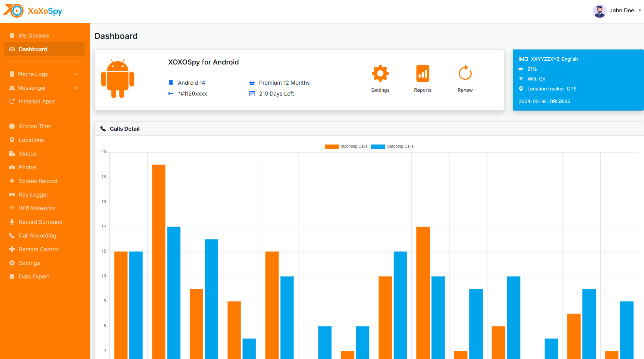Viewport: 644px width, 359px height.
Task: Open Installed Apps in the sidebar
Action: 44,101
